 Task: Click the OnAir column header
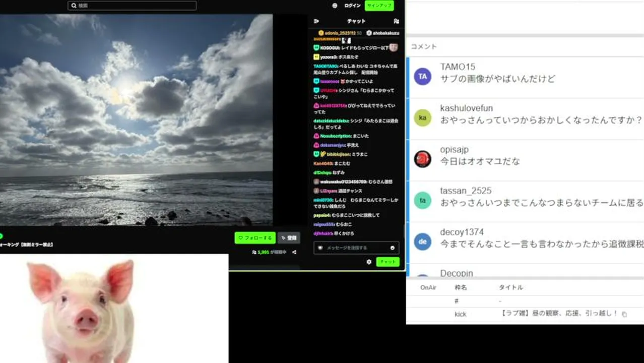pos(428,287)
